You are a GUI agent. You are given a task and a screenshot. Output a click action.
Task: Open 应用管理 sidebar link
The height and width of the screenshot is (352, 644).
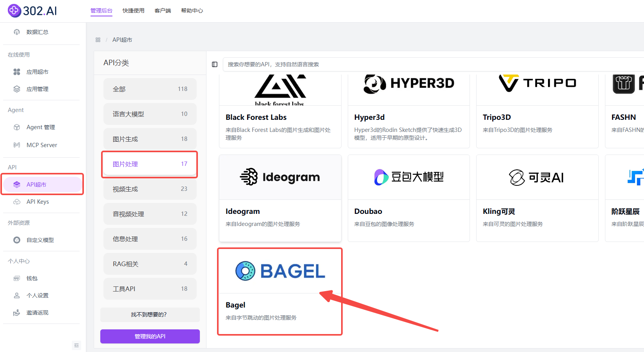pos(37,89)
